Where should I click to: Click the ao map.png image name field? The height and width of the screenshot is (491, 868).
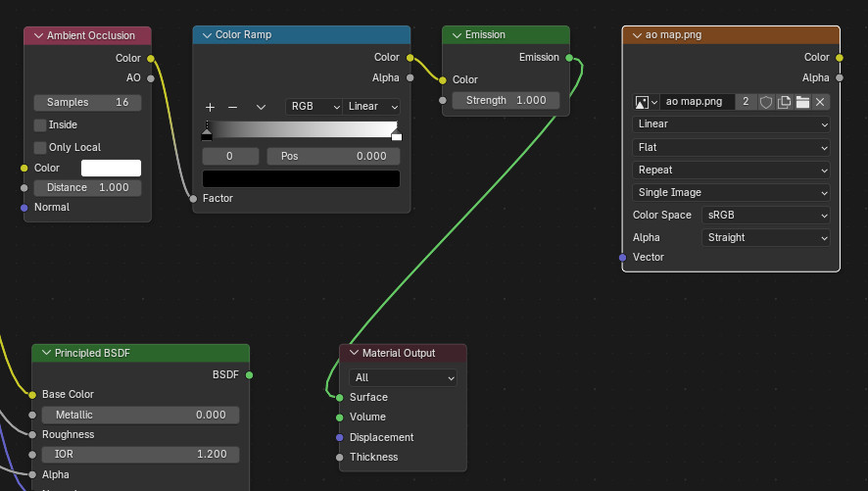(697, 102)
